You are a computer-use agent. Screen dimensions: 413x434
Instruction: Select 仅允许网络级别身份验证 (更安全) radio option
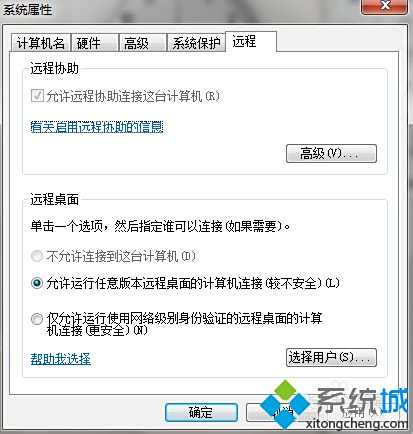click(36, 319)
